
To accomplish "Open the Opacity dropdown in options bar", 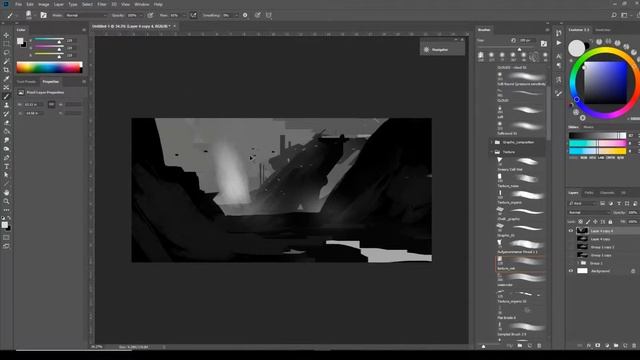I will coord(141,15).
